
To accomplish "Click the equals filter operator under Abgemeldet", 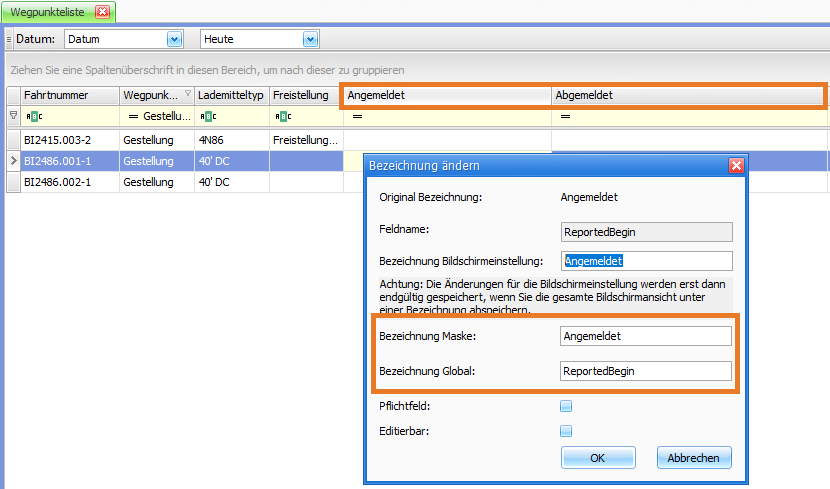I will pyautogui.click(x=565, y=117).
